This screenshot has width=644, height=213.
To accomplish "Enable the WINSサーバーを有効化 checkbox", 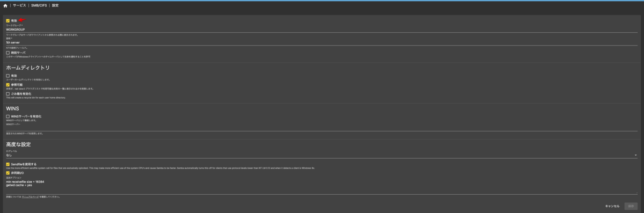I will pyautogui.click(x=8, y=116).
